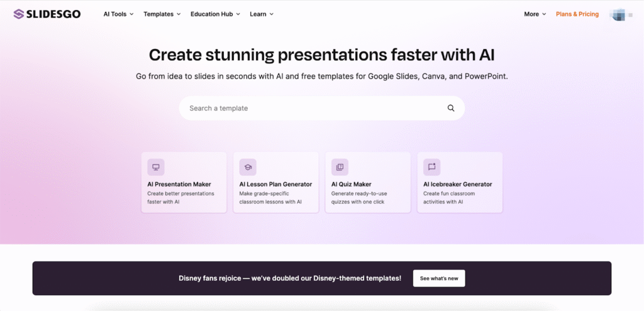Click the Disney-themed templates banner text
The width and height of the screenshot is (644, 311).
tap(289, 278)
